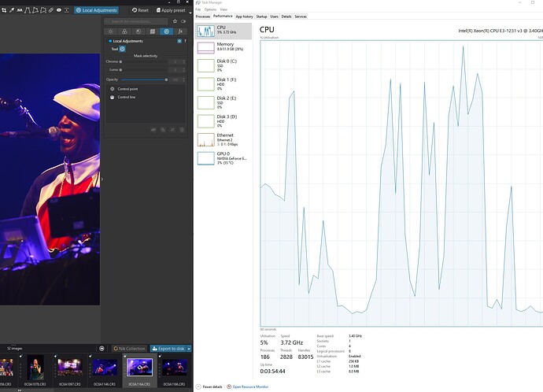Screen dimensions: 543x392
Task: Open the Light palette tab
Action: pyautogui.click(x=111, y=31)
